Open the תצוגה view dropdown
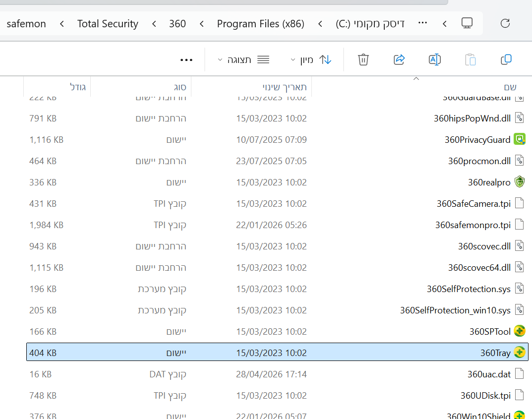 243,60
